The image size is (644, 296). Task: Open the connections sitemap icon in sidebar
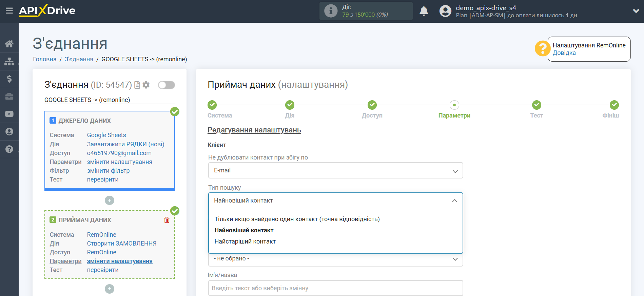coord(9,61)
